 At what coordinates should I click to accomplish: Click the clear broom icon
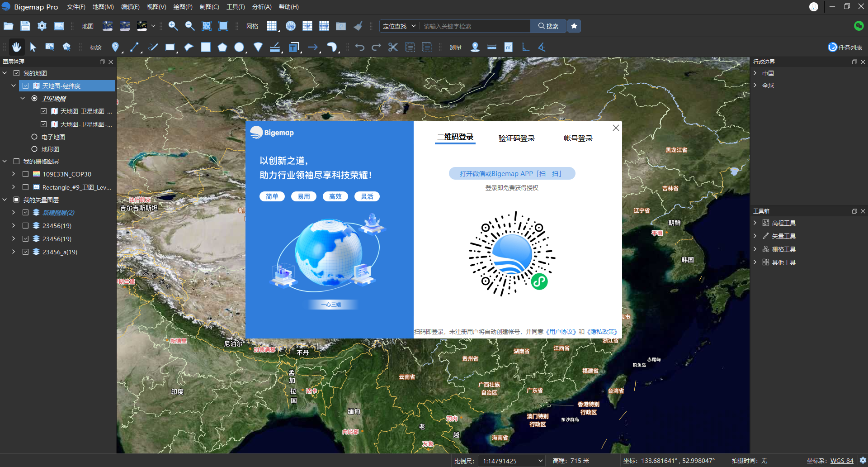coord(358,26)
